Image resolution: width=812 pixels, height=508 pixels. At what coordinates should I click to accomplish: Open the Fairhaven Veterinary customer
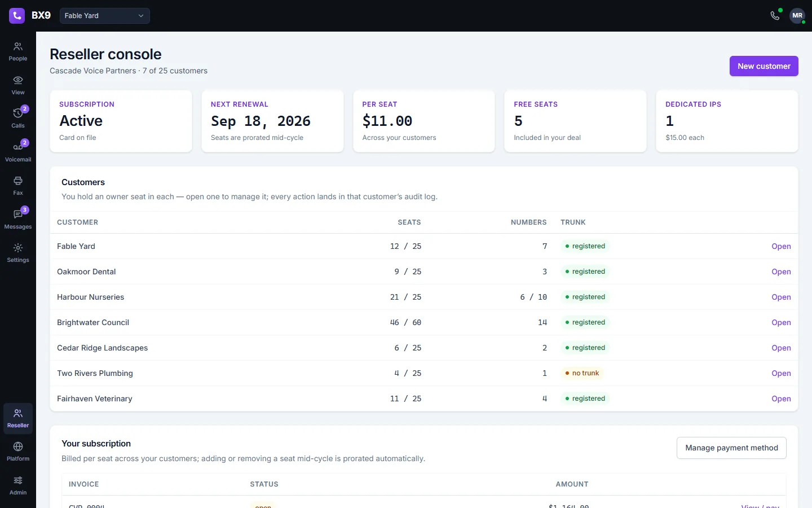(x=781, y=398)
